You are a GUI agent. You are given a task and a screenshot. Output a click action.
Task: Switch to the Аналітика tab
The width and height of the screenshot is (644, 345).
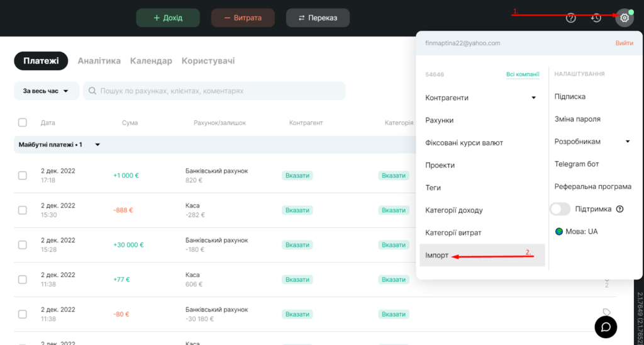pos(99,61)
